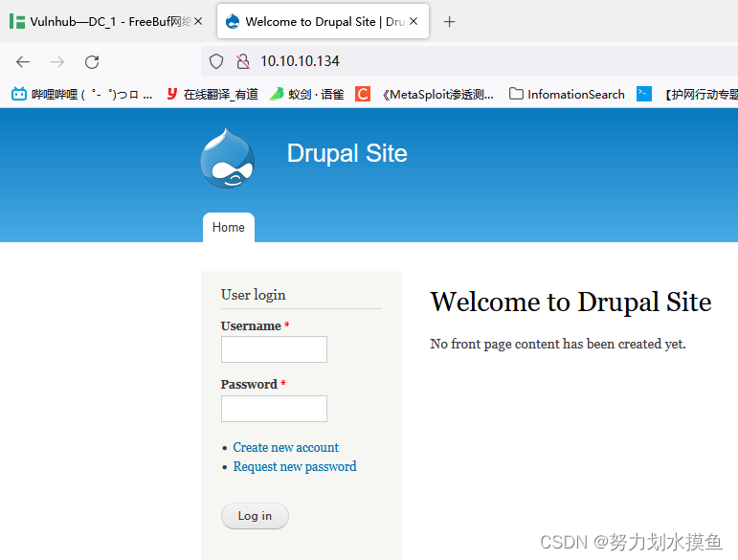
Task: Close the Welcome to Drupal Site tab
Action: (x=414, y=21)
